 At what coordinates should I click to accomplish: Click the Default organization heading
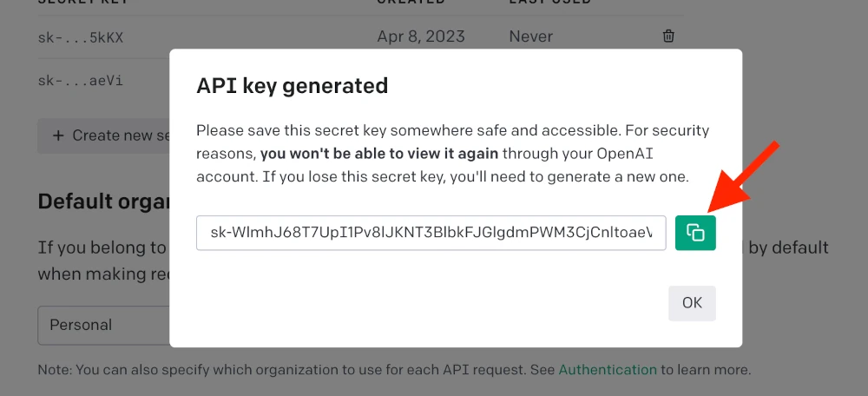point(102,201)
